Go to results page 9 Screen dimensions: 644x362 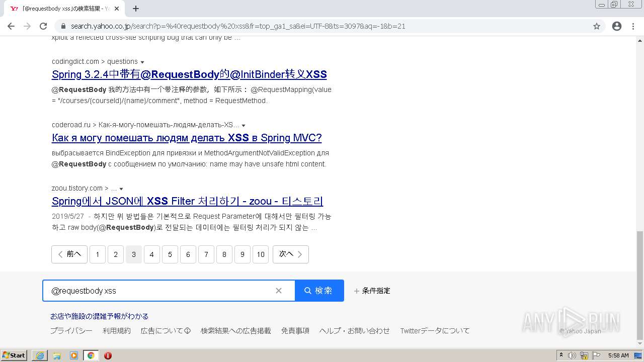[243, 254]
